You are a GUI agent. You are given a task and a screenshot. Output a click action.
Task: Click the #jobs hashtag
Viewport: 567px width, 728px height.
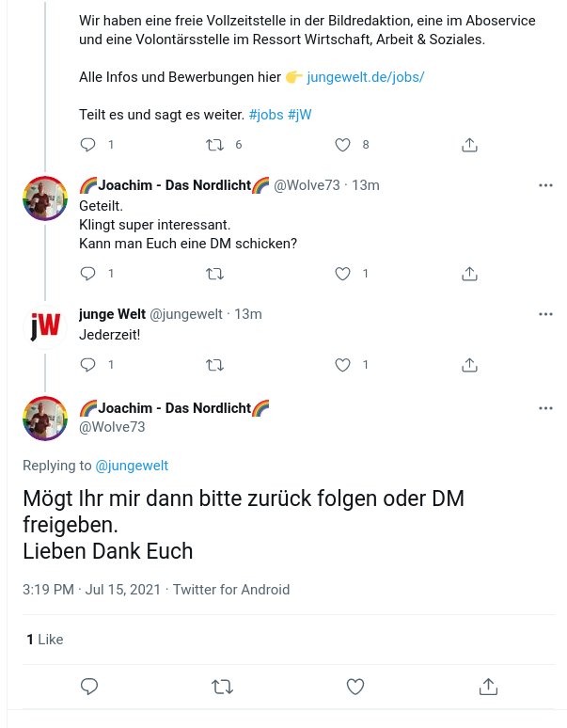tap(266, 115)
